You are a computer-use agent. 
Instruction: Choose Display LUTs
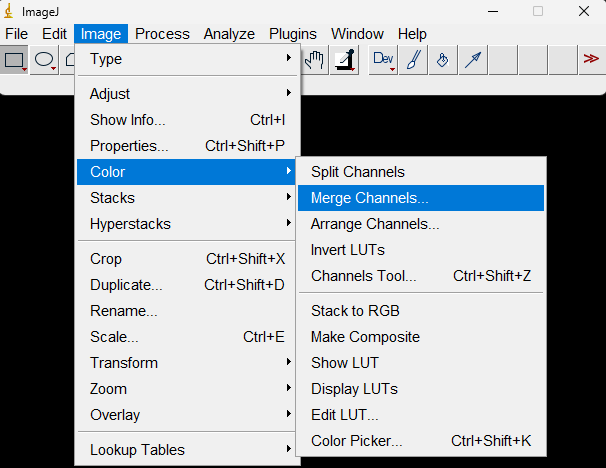click(x=421, y=389)
